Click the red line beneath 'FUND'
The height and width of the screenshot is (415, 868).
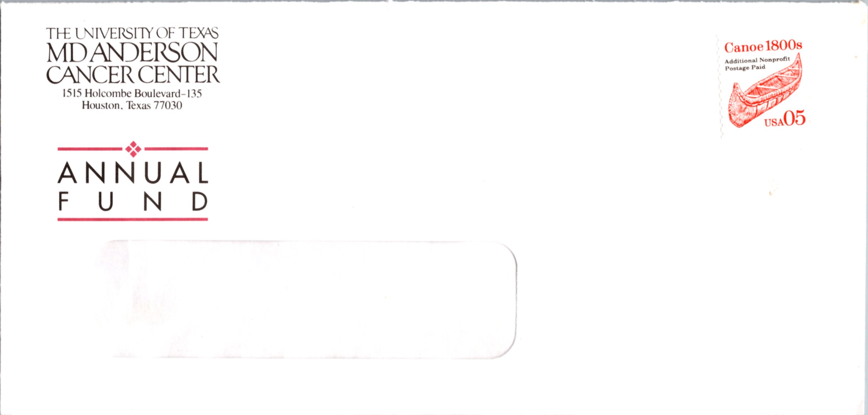pyautogui.click(x=133, y=219)
